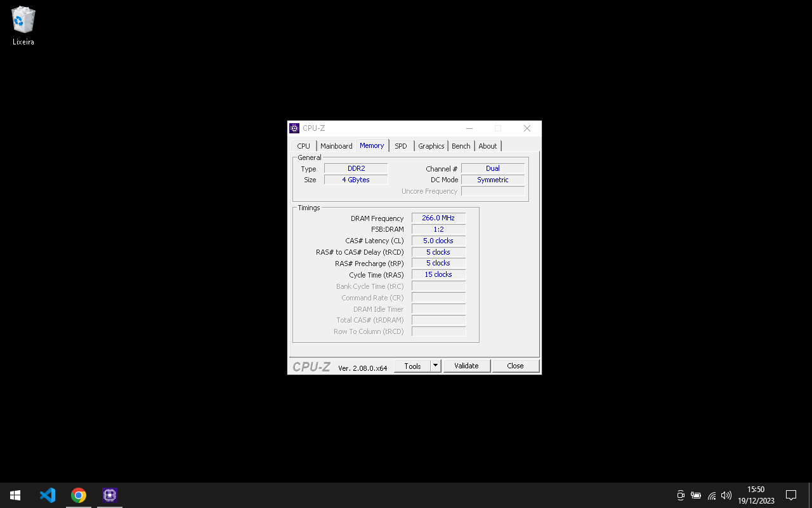
Task: Open the About tab
Action: click(x=488, y=146)
